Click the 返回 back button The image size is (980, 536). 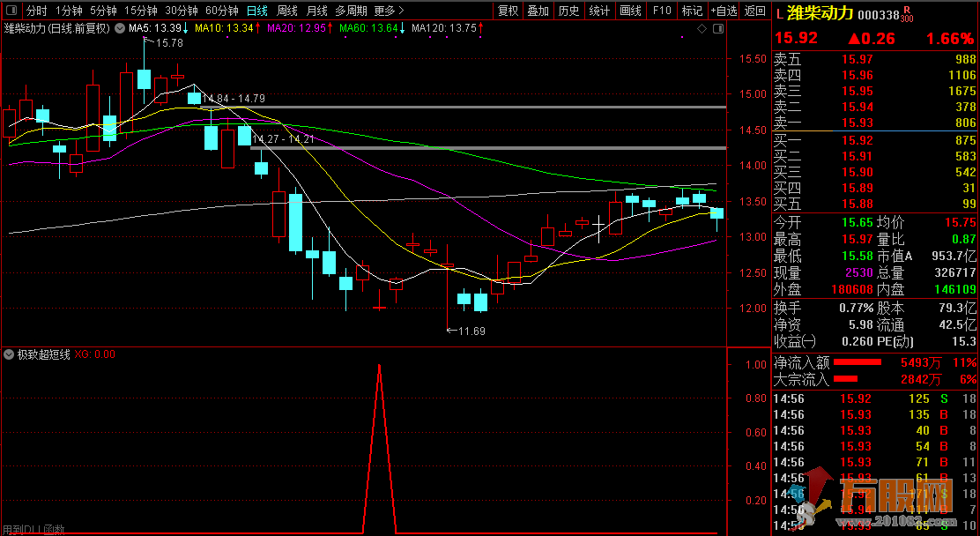click(755, 11)
